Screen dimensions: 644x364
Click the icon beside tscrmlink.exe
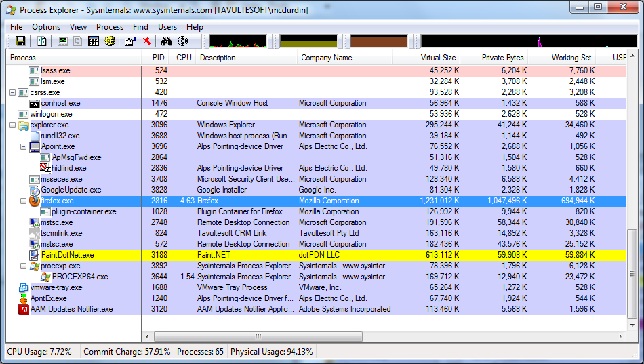(x=35, y=233)
